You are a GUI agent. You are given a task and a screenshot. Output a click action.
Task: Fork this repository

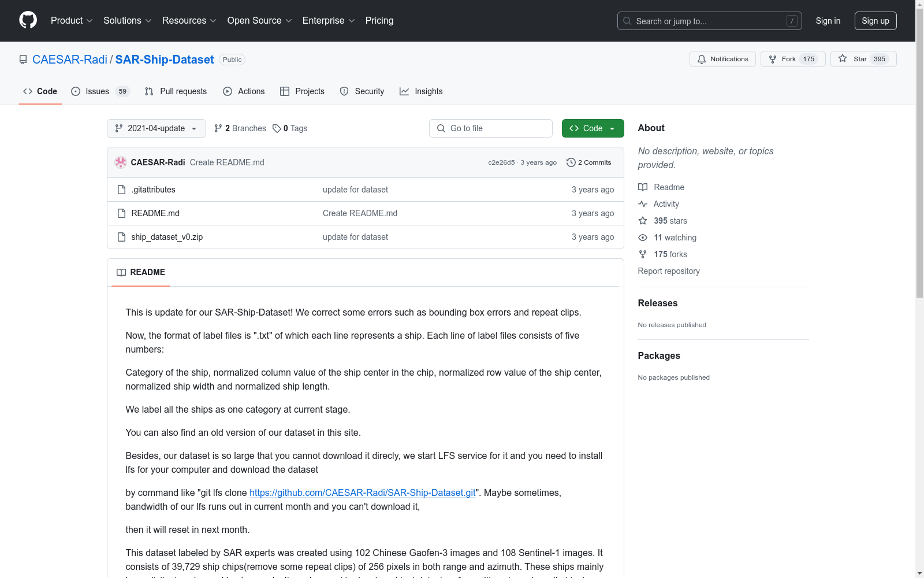point(793,59)
